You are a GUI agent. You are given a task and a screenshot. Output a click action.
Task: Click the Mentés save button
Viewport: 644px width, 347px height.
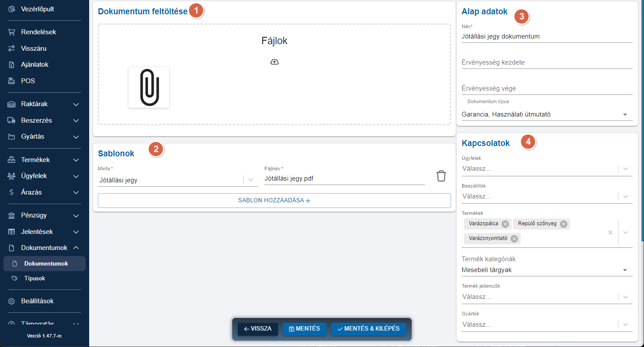[304, 329]
